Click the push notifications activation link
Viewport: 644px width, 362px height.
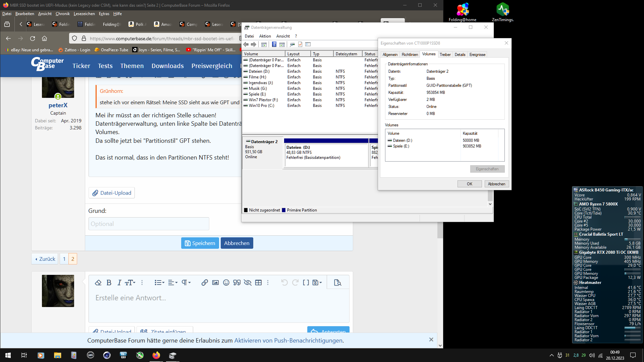pos(288,341)
